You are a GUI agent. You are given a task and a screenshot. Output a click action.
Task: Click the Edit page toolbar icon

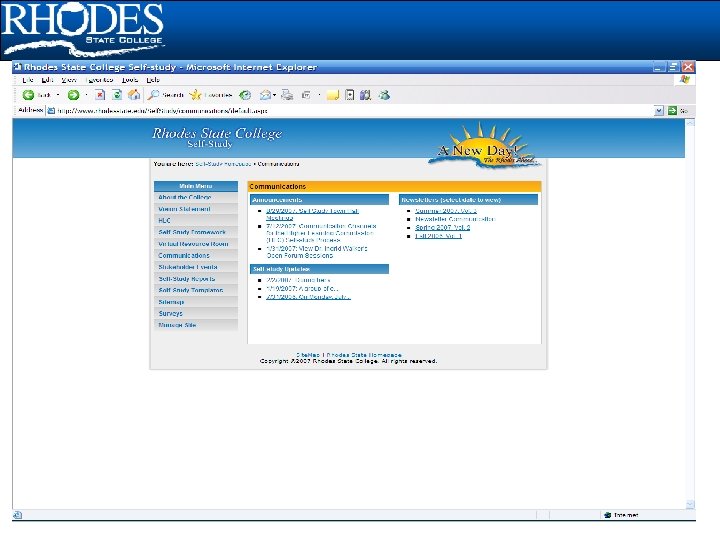tap(306, 95)
